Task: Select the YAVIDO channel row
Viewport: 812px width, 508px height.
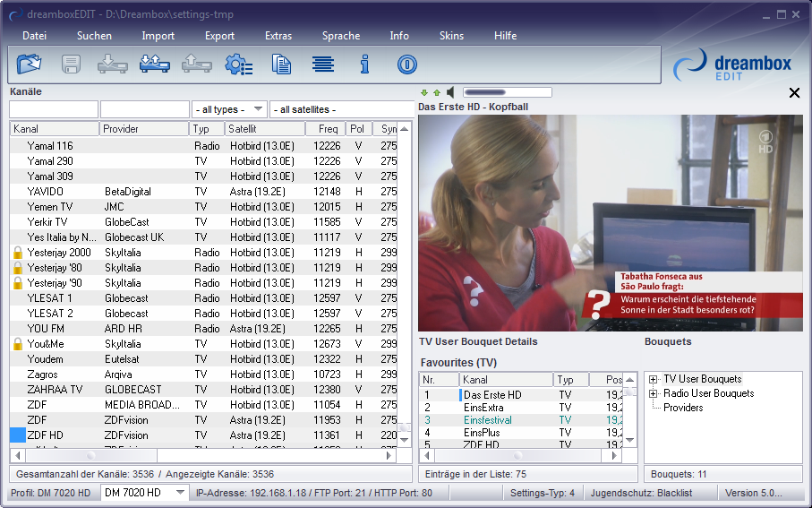Action: click(203, 191)
